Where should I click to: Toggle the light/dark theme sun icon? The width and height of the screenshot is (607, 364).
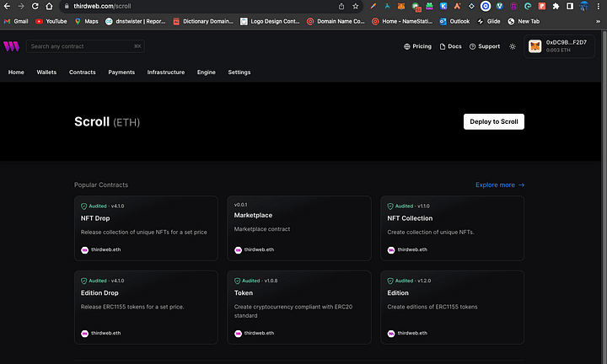[513, 46]
